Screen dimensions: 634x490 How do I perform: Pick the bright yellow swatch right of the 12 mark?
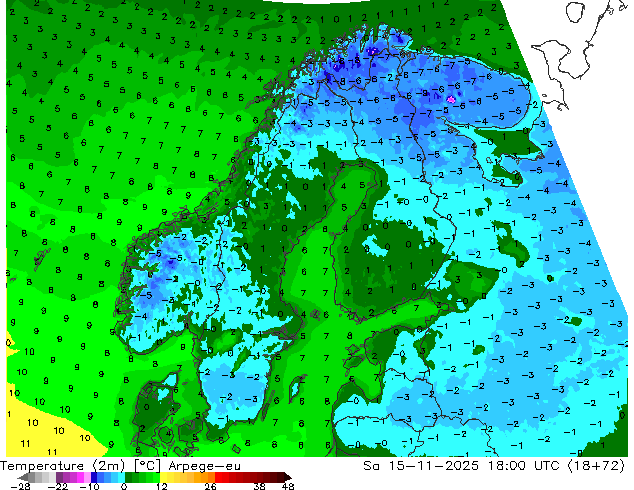pos(163,477)
